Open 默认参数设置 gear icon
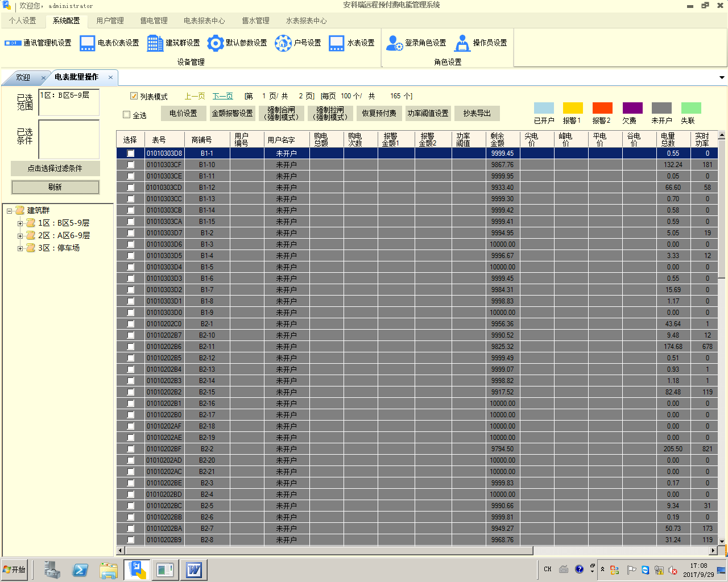This screenshot has height=582, width=728. pyautogui.click(x=216, y=43)
